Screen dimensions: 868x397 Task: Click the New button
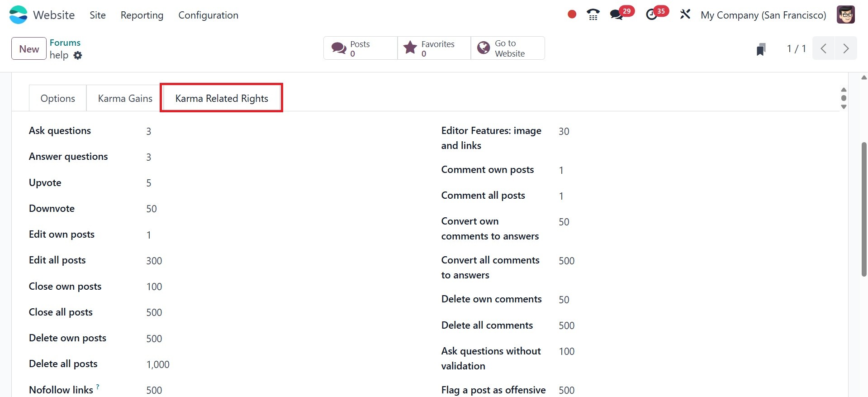(x=29, y=48)
